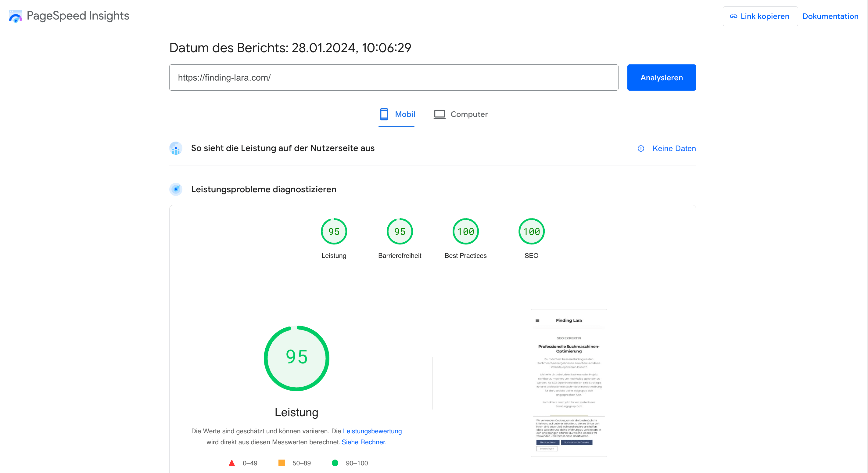Open the Siehe Rechner link
Viewport: 868px width, 473px height.
click(x=364, y=442)
